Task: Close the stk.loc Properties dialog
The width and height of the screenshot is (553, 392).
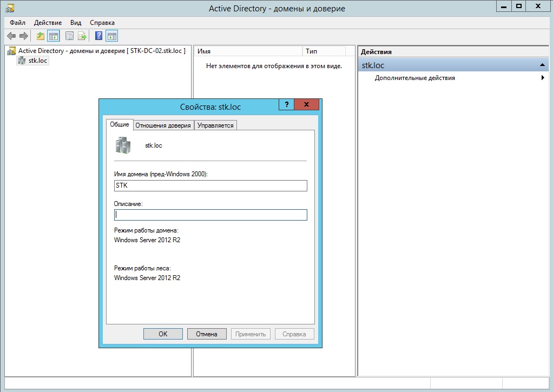Action: pyautogui.click(x=306, y=104)
